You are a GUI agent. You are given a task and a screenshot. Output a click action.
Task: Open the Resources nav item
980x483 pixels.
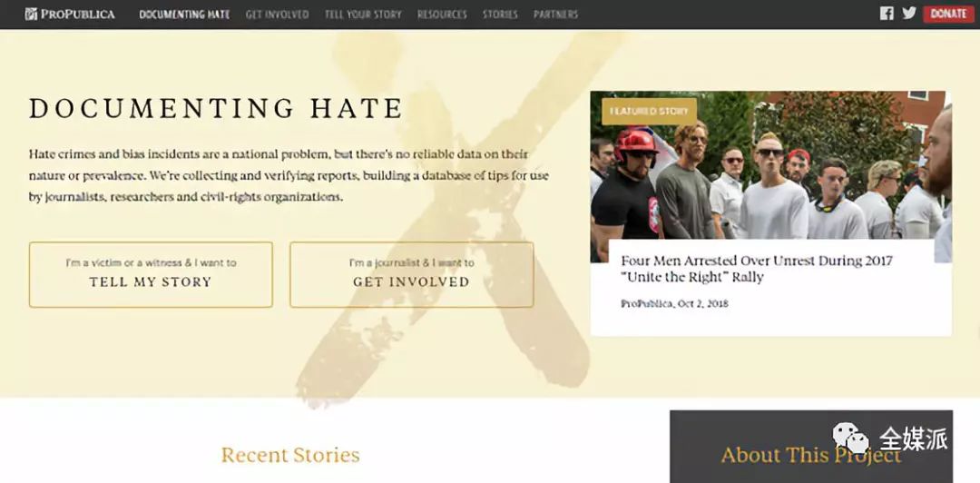442,15
